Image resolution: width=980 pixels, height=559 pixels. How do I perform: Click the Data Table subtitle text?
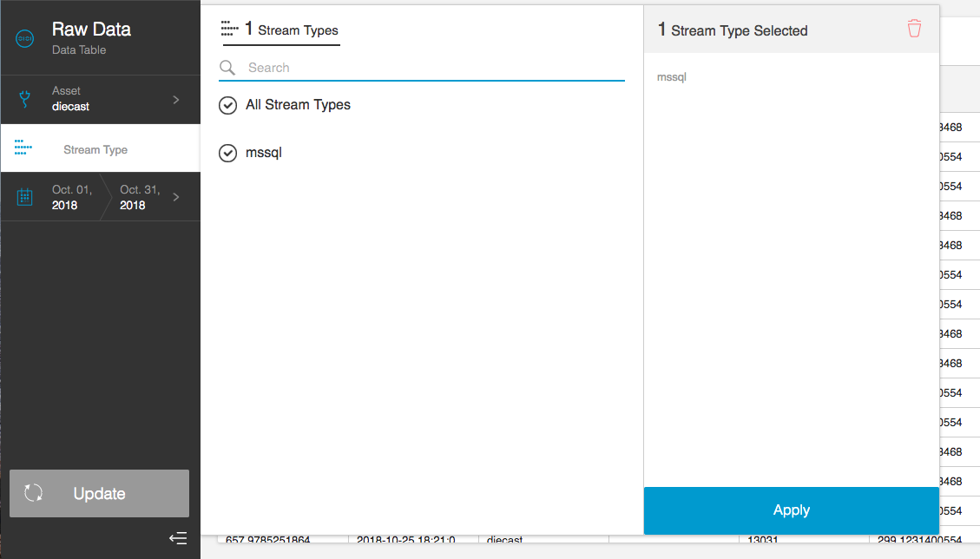point(79,50)
